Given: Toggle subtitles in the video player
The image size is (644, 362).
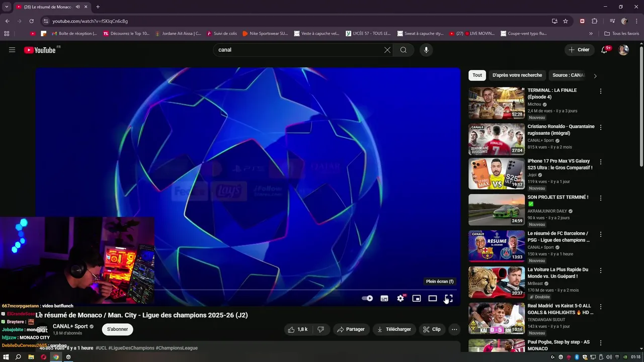Looking at the screenshot, I should [384, 298].
